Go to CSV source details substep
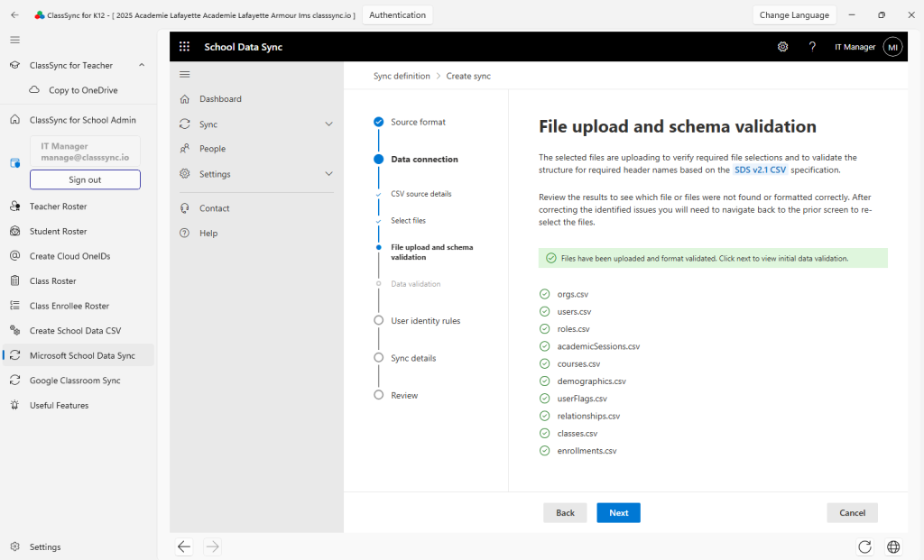 tap(420, 194)
